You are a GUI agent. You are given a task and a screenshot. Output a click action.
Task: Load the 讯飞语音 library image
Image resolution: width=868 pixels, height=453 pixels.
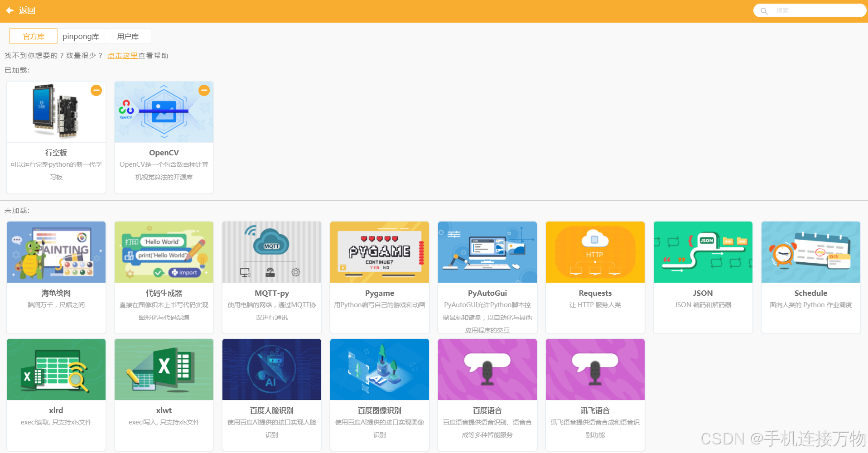595,369
